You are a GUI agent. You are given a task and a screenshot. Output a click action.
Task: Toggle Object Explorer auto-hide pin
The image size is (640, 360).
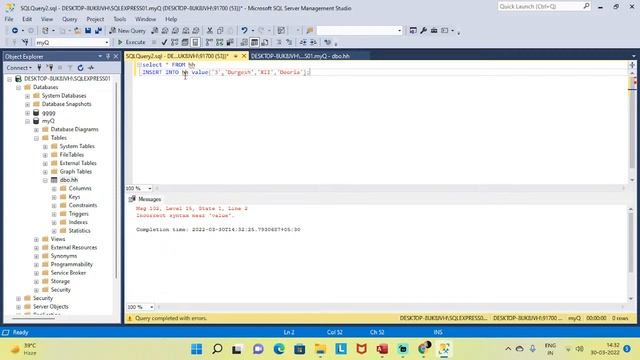[108, 56]
